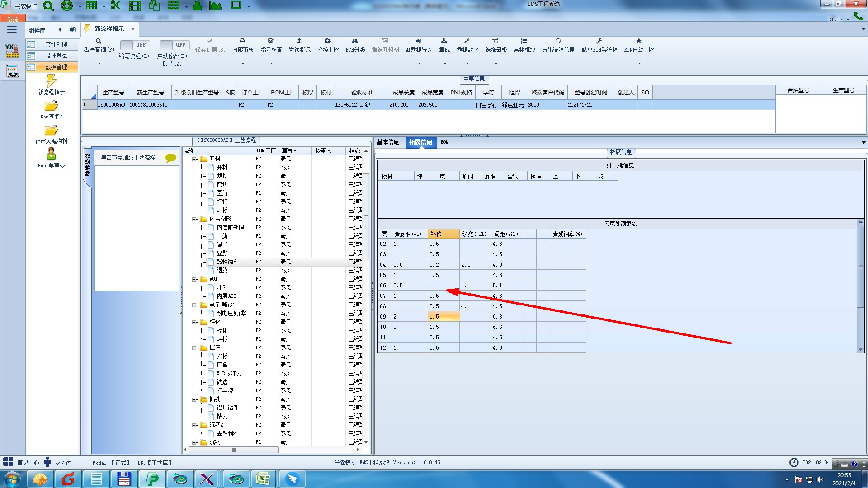Toggle the 启动修改 OFF switch

pyautogui.click(x=174, y=45)
